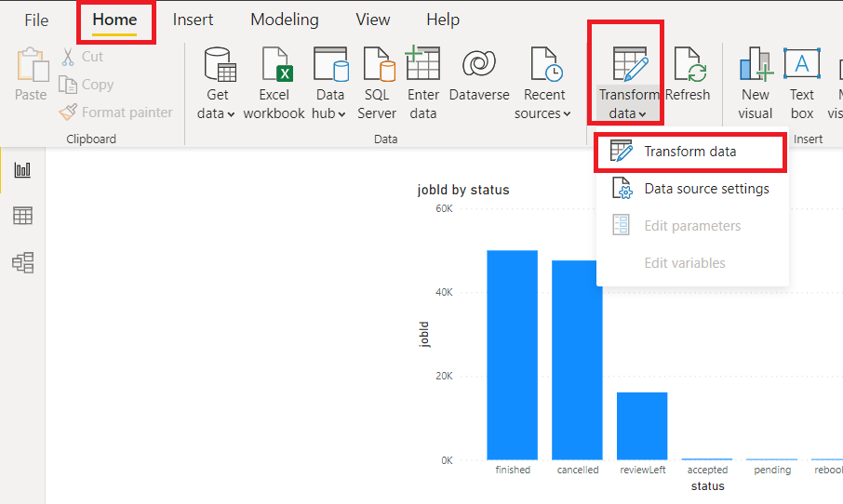
Task: Click the jobId vertical axis title
Action: [x=424, y=334]
